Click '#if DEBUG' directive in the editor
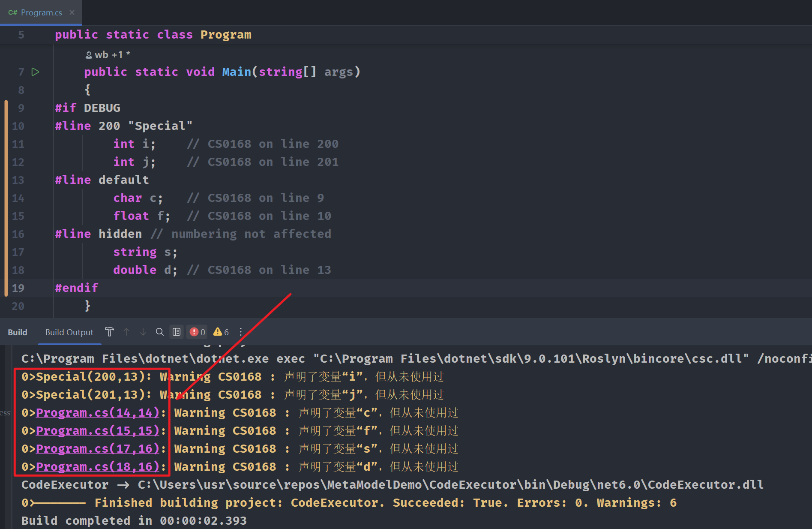 [x=88, y=108]
